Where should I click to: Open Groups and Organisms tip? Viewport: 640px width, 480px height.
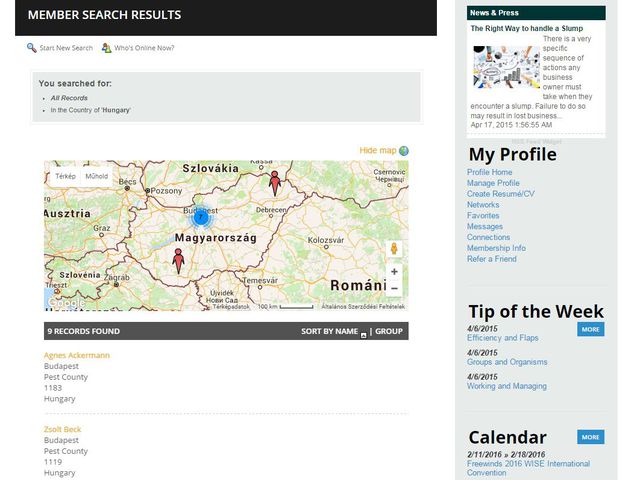tap(507, 362)
